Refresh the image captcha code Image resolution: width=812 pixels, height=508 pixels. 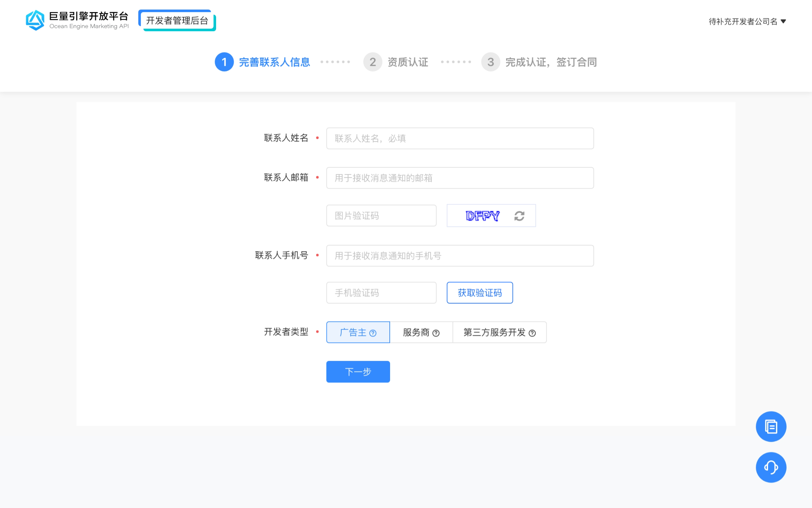[x=518, y=215]
